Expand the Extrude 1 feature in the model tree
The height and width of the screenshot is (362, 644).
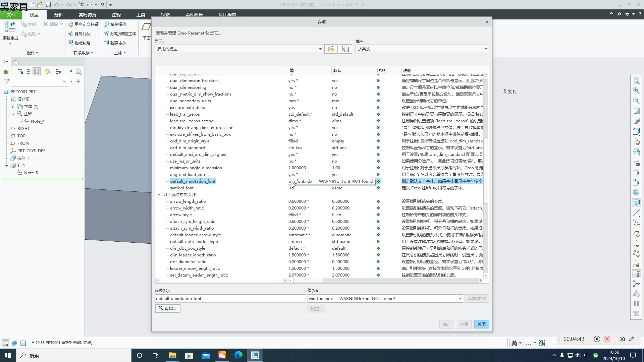pos(6,158)
